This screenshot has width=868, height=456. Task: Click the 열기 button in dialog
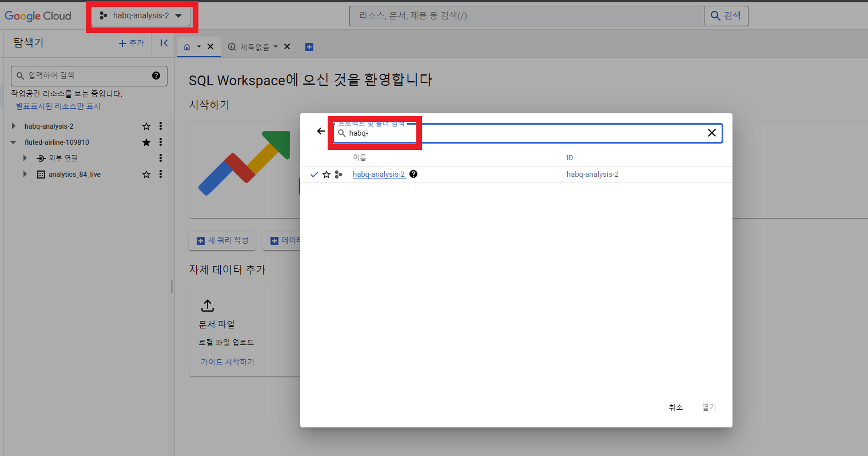(709, 407)
